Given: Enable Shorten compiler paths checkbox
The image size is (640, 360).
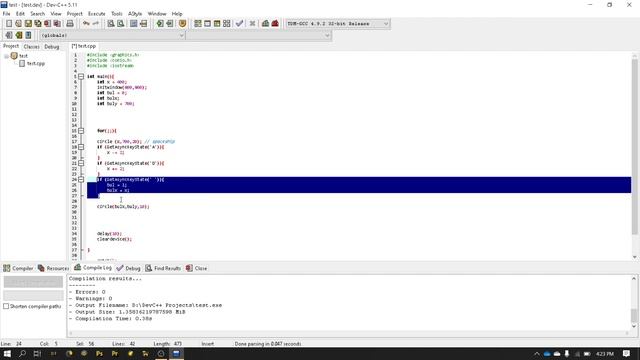Looking at the screenshot, I should pyautogui.click(x=6, y=306).
